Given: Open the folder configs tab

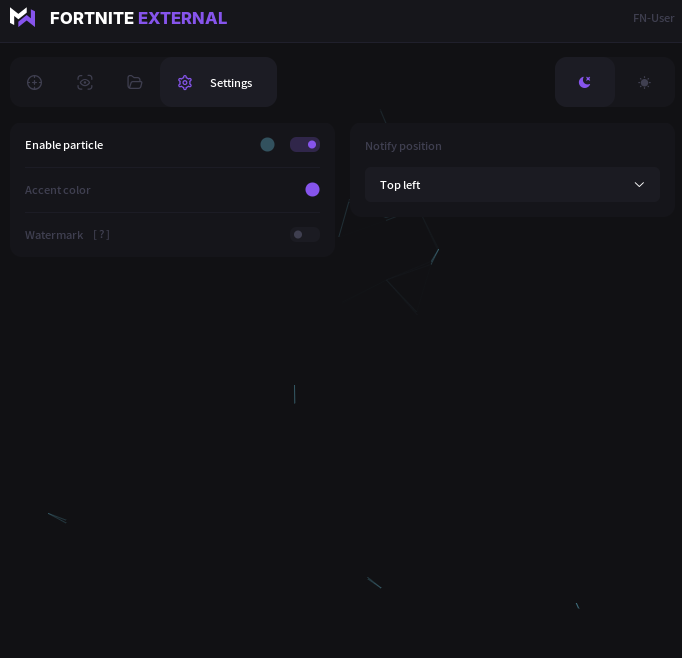Looking at the screenshot, I should pos(135,82).
